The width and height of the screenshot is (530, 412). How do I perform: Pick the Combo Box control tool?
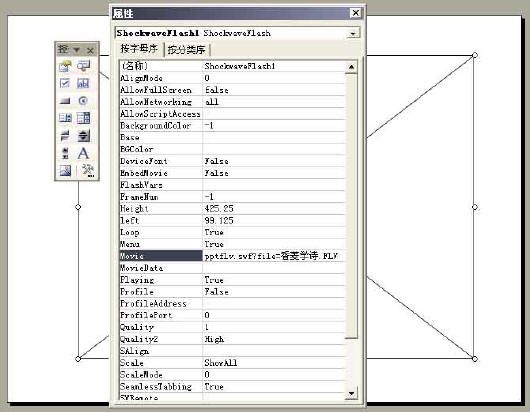[x=83, y=118]
